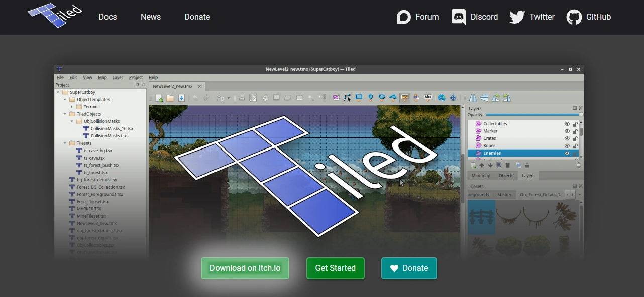
Task: Switch to the Mini-map tab
Action: (481, 175)
